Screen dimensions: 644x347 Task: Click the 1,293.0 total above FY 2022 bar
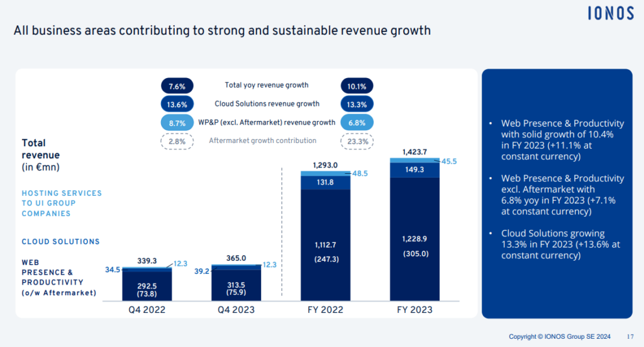(325, 165)
